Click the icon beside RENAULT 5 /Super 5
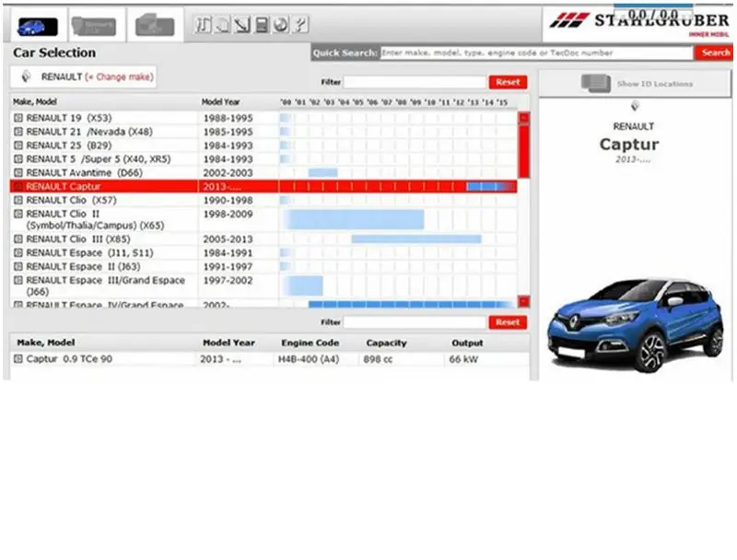Image resolution: width=737 pixels, height=560 pixels. 18,158
